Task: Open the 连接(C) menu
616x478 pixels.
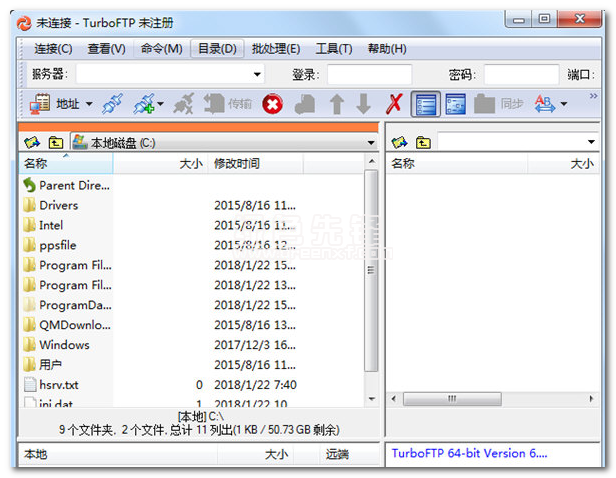Action: (x=53, y=49)
